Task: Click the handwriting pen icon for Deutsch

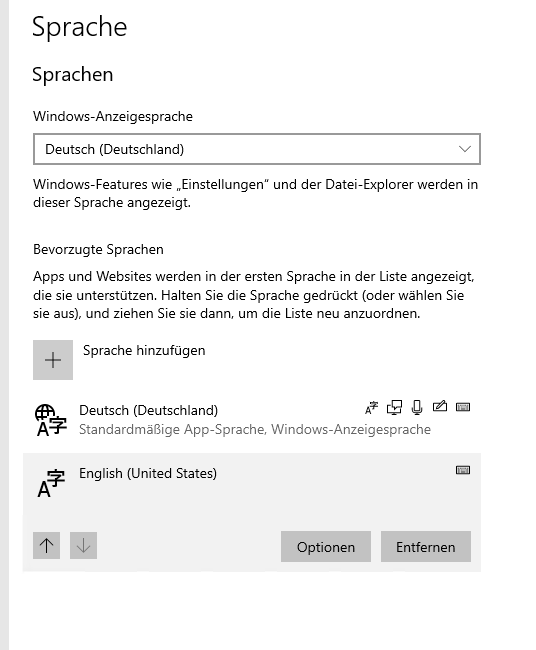Action: (x=440, y=406)
